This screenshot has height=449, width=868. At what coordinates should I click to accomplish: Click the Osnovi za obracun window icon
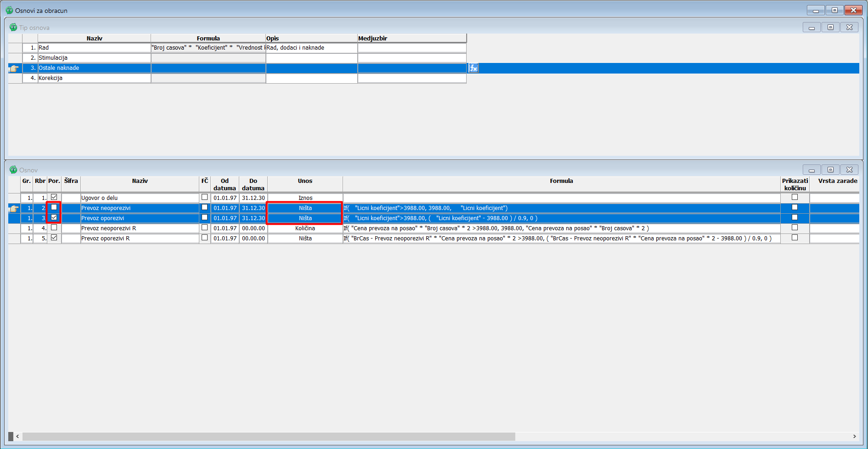coord(9,10)
